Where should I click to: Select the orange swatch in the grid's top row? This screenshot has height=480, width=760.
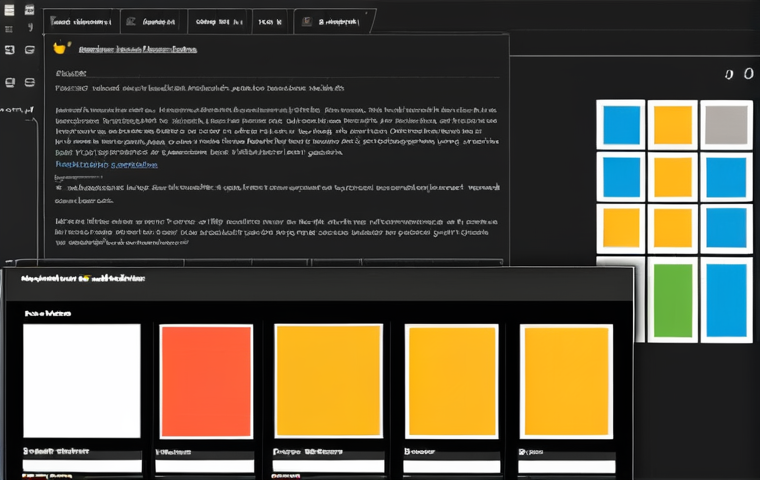tap(673, 125)
